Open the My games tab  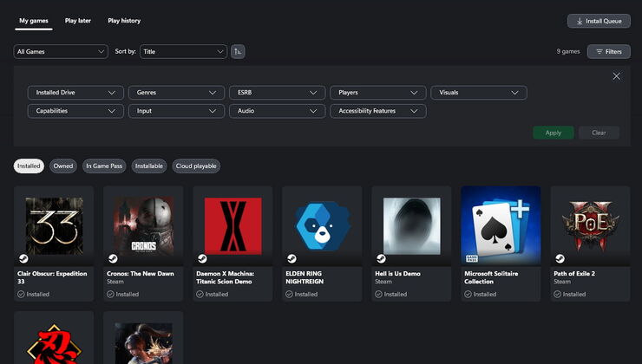point(34,21)
